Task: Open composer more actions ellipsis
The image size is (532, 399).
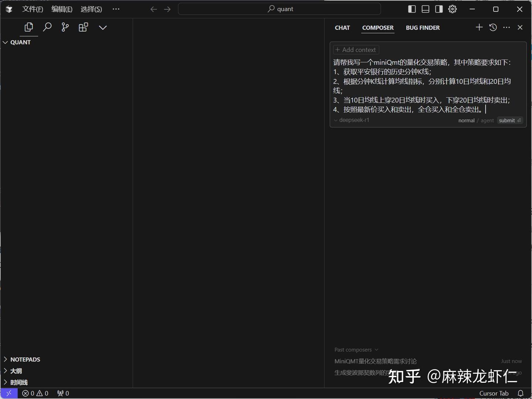Action: click(x=507, y=27)
